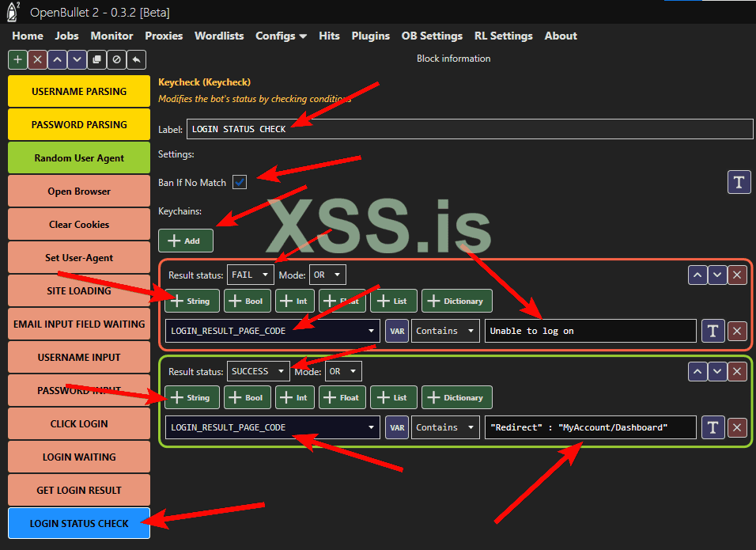Viewport: 756px width, 550px height.
Task: Add a List key to SUCCESS keychain
Action: [393, 397]
